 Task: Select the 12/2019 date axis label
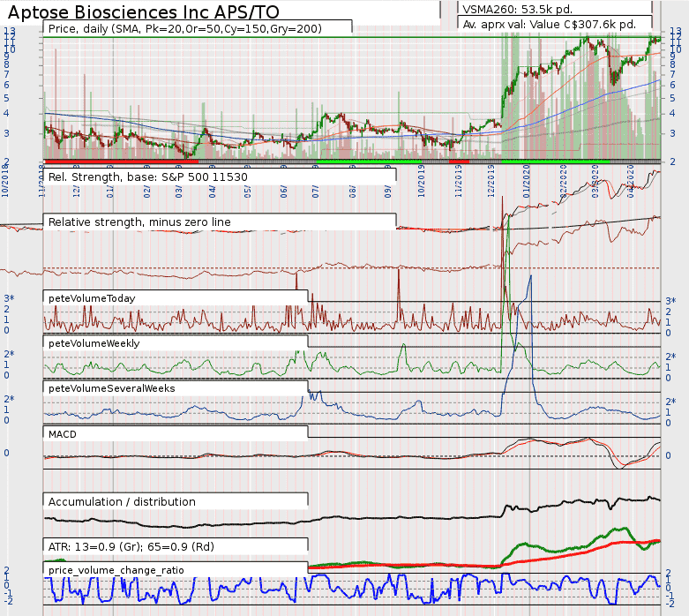tap(491, 180)
